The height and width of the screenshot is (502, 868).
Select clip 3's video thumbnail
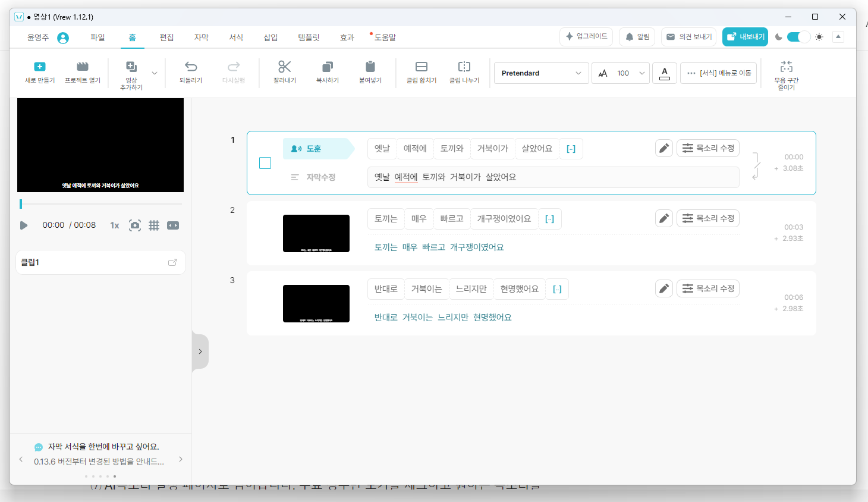coord(316,303)
